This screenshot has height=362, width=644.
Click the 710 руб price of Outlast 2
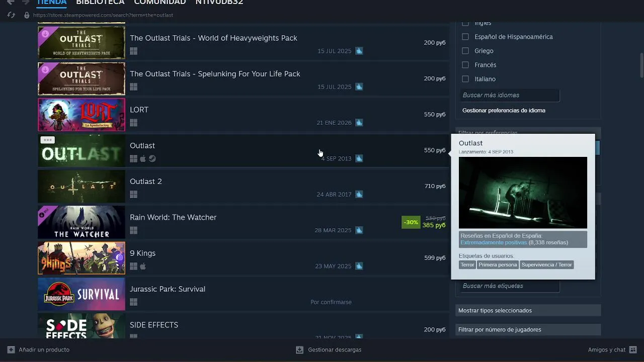click(x=435, y=186)
